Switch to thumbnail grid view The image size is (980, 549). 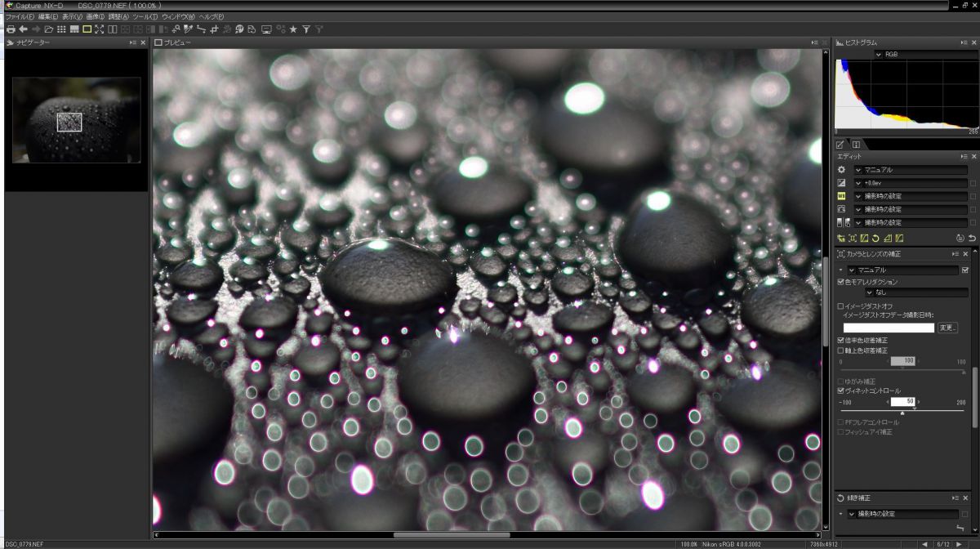pos(61,29)
